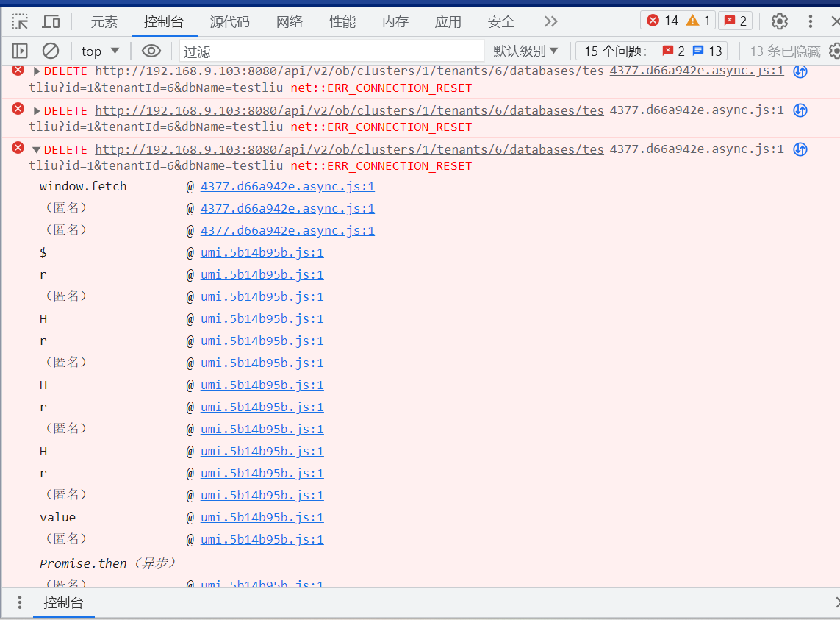
Task: Expand the first DELETE error entry
Action: click(37, 71)
